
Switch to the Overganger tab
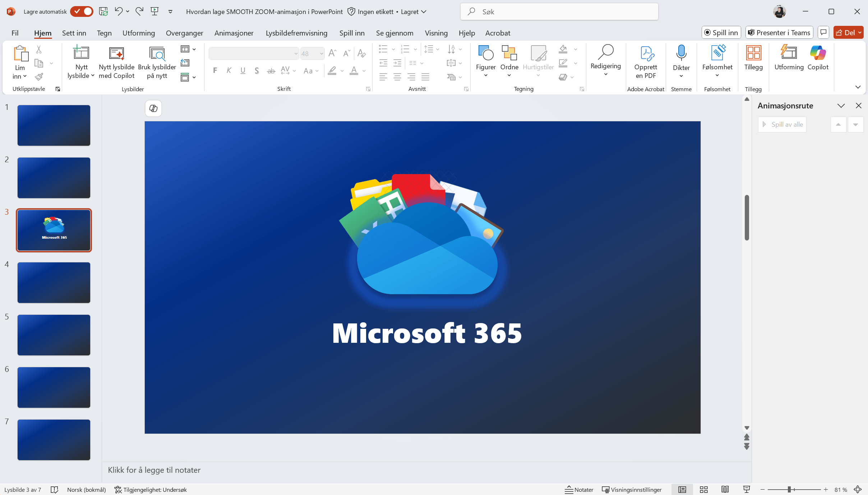184,33
